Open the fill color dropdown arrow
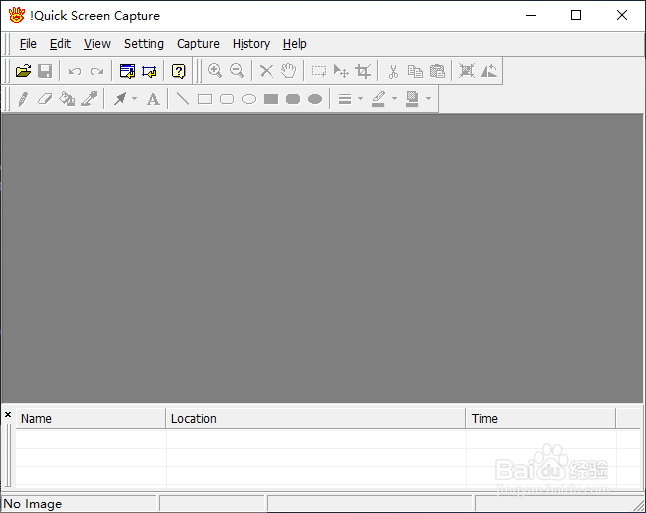The image size is (646, 513). click(x=428, y=99)
